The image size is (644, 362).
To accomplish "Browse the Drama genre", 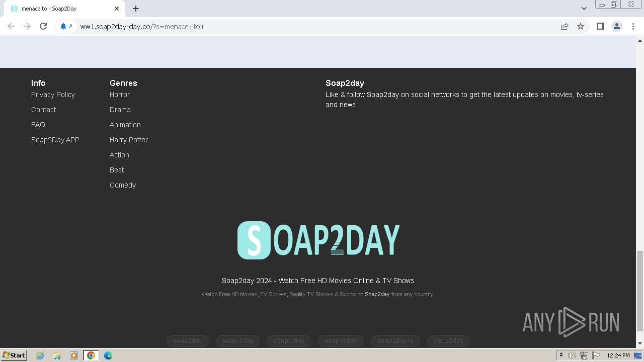I will tap(120, 110).
